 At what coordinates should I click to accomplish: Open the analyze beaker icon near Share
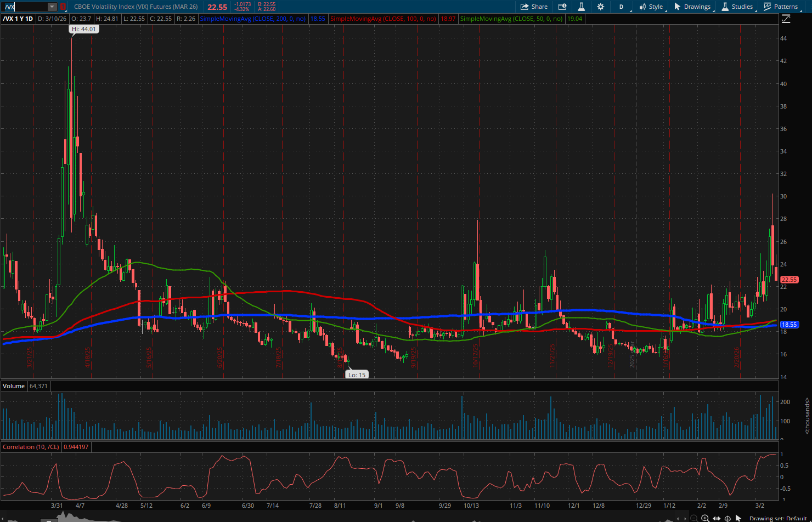tap(581, 7)
